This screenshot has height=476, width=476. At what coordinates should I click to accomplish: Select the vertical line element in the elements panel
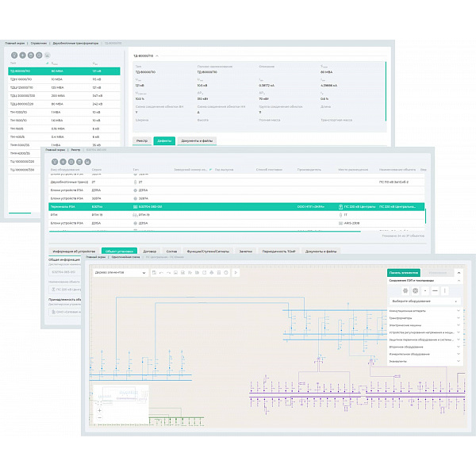coord(445,291)
